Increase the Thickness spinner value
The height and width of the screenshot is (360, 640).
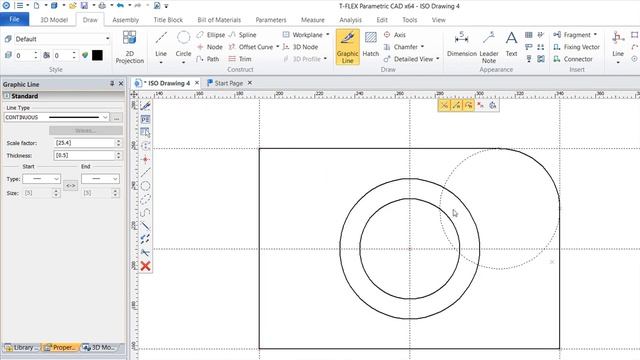click(x=118, y=153)
